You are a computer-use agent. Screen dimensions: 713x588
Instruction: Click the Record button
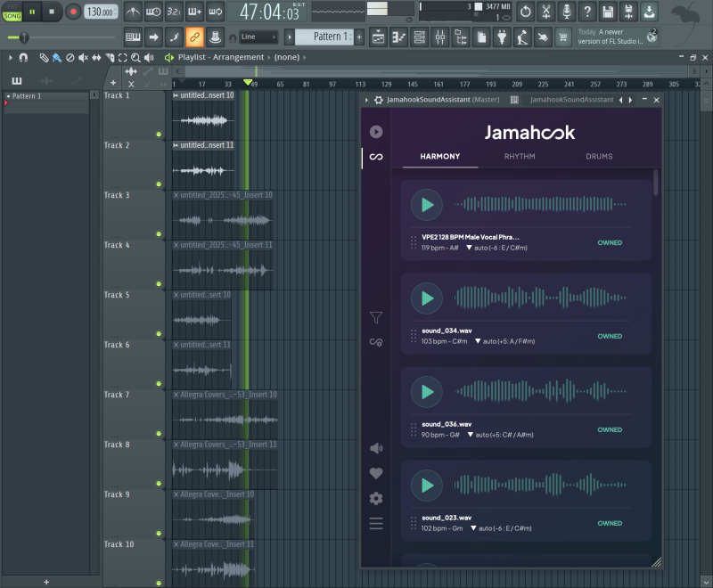pos(73,12)
